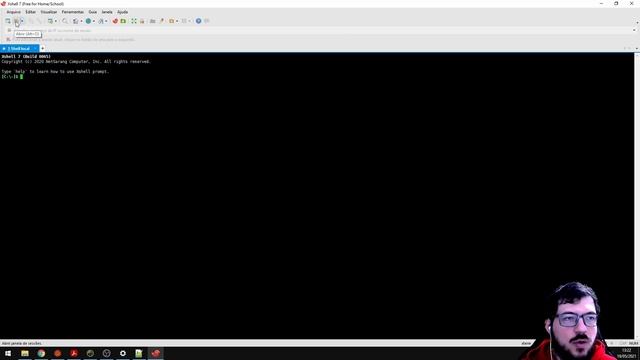This screenshot has width=640, height=360.
Task: Click the highlighter pen icon in toolbar
Action: tap(162, 21)
